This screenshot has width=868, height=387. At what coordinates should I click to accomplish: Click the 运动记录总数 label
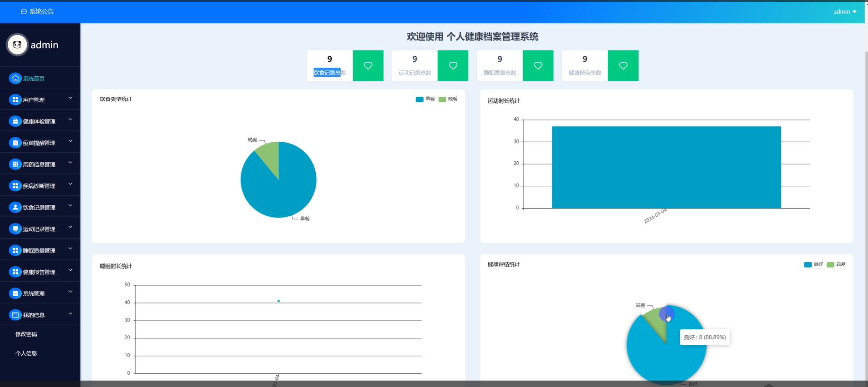point(415,73)
